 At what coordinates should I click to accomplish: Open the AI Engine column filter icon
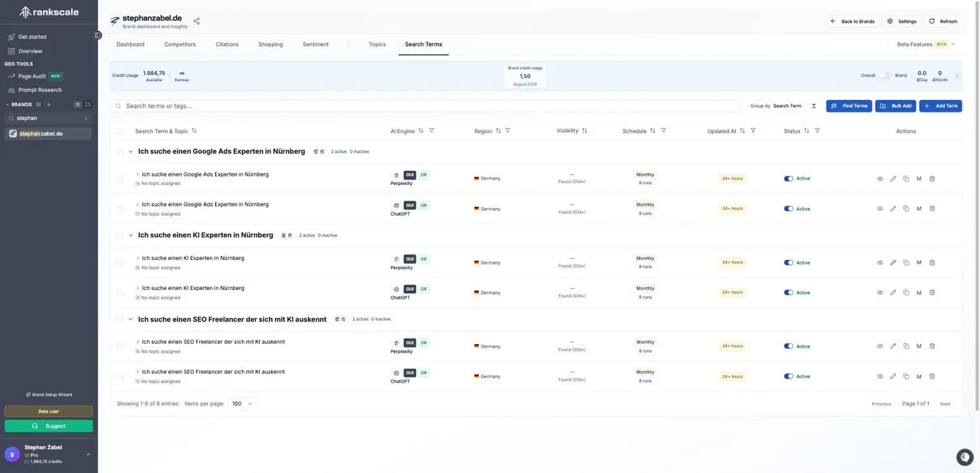(x=431, y=131)
